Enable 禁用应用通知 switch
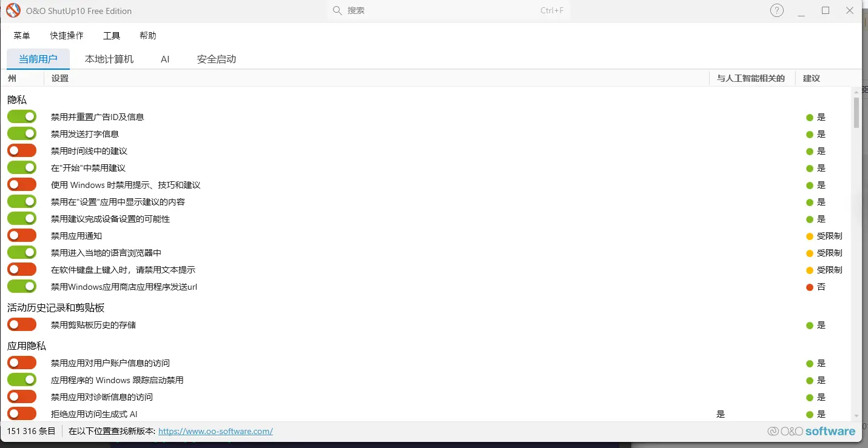868x448 pixels. pos(22,235)
